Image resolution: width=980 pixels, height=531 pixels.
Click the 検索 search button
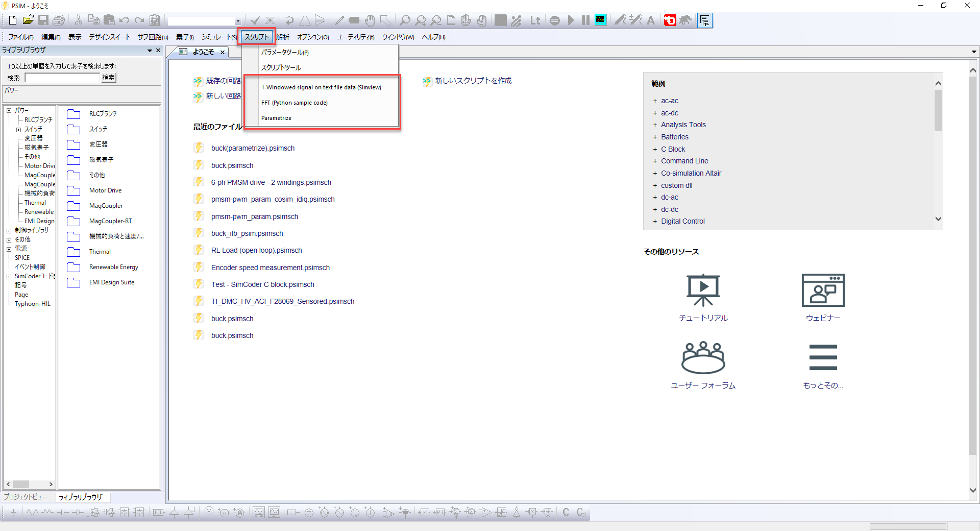[x=108, y=78]
